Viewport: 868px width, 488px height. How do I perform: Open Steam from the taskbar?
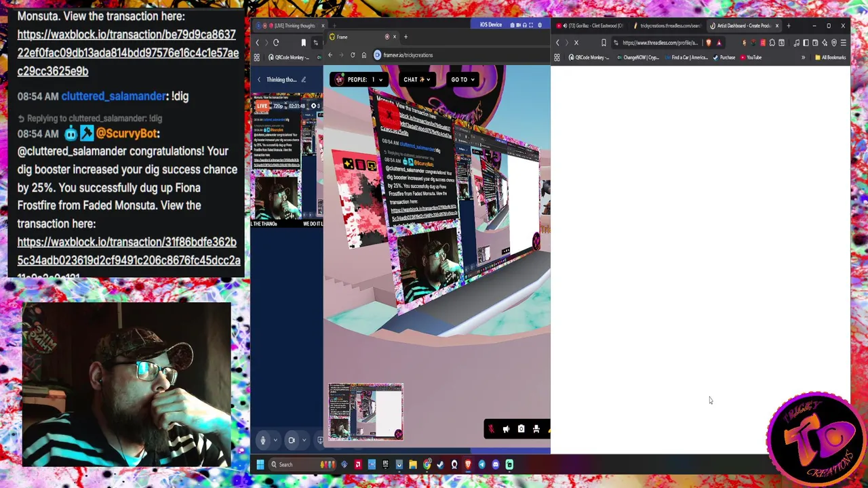440,464
